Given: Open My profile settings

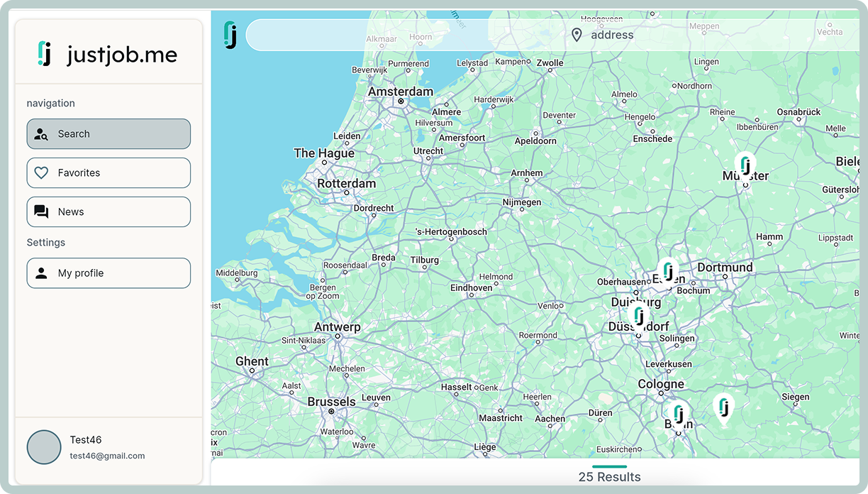Looking at the screenshot, I should pos(108,273).
